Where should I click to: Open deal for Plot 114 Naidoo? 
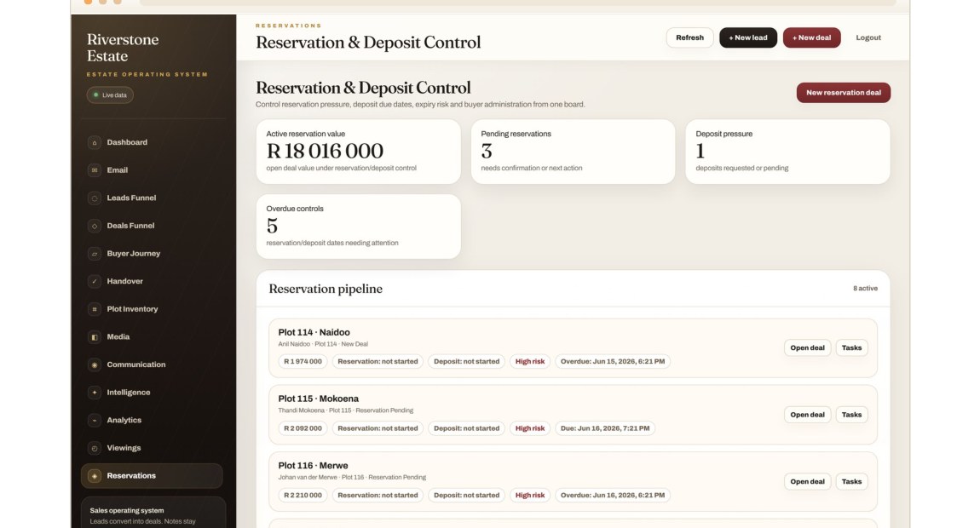click(807, 348)
